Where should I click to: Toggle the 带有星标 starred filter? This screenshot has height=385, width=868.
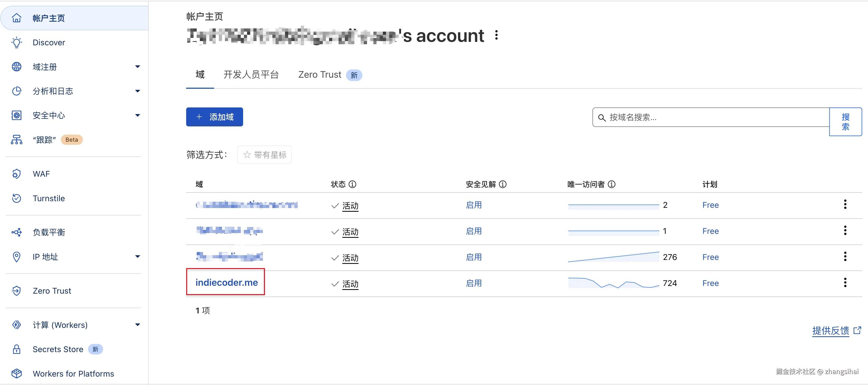(264, 155)
